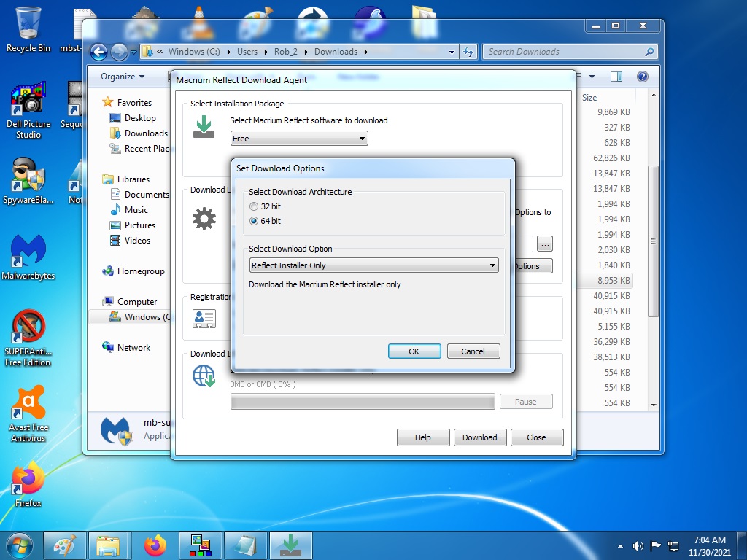The width and height of the screenshot is (747, 560).
Task: Select Favorites in navigation pane
Action: pos(134,102)
